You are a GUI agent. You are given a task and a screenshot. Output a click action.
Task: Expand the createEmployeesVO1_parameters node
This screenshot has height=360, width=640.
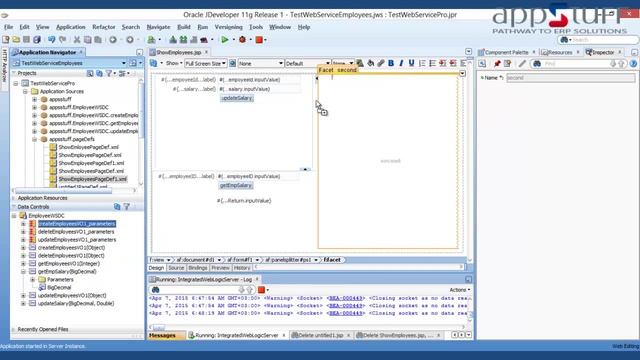(x=23, y=224)
